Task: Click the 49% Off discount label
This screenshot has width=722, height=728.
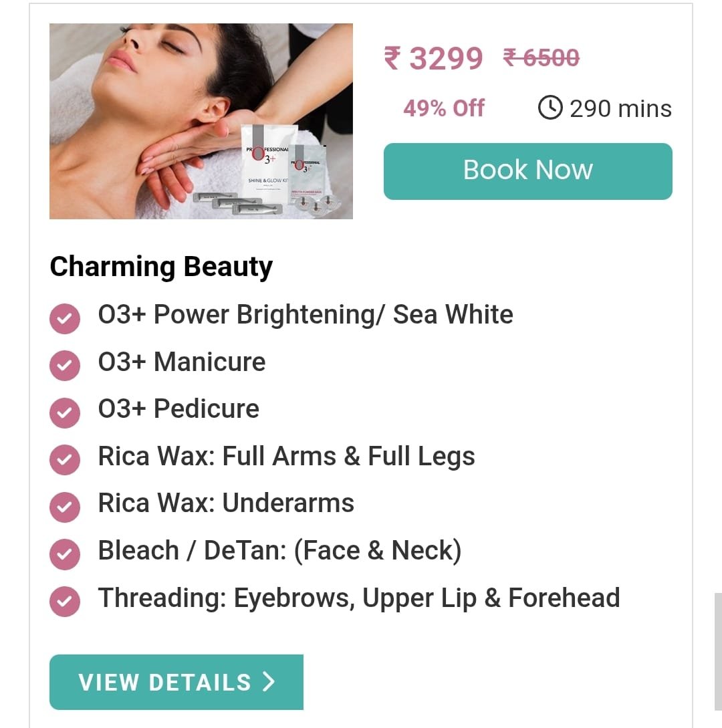Action: click(444, 108)
